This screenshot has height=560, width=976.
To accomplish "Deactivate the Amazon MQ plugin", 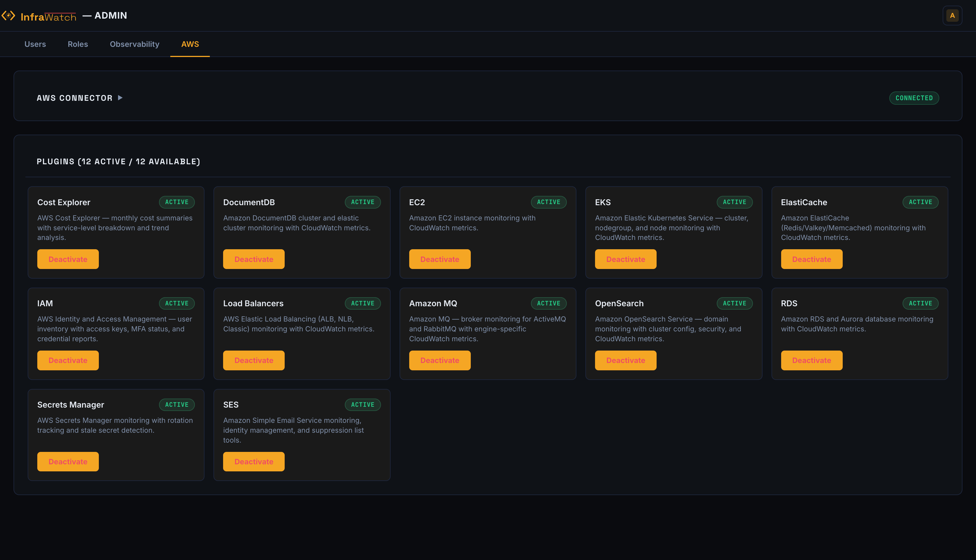I will point(440,360).
